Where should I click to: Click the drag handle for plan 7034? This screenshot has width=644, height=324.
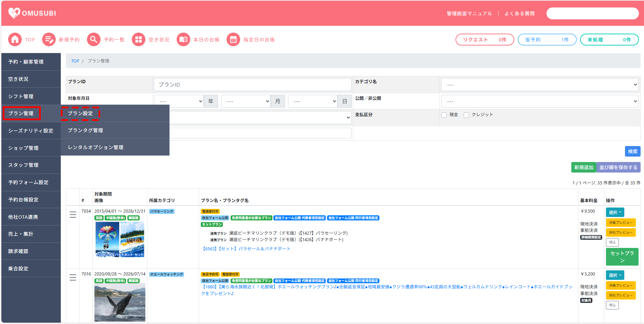(73, 215)
